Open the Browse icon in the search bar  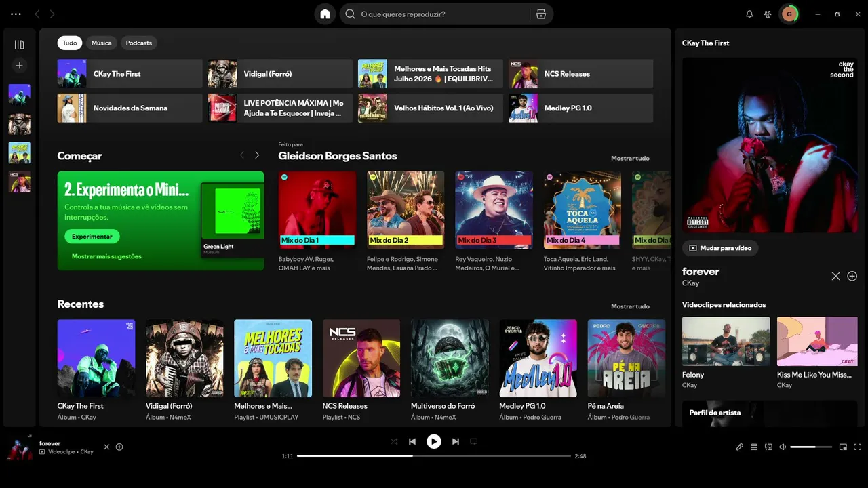541,14
